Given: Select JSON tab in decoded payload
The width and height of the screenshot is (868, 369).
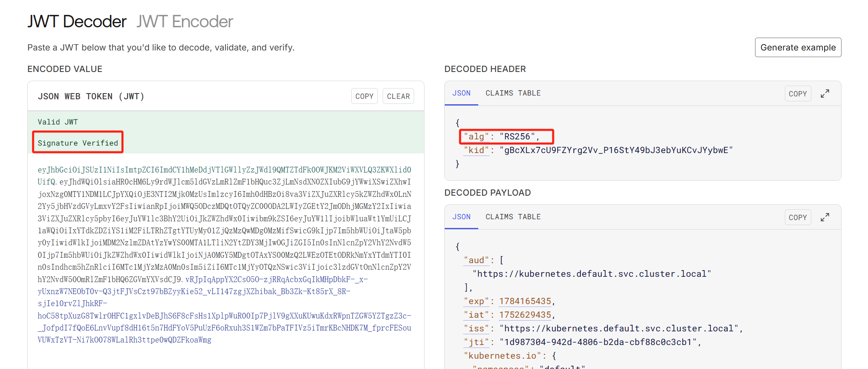Looking at the screenshot, I should (461, 217).
